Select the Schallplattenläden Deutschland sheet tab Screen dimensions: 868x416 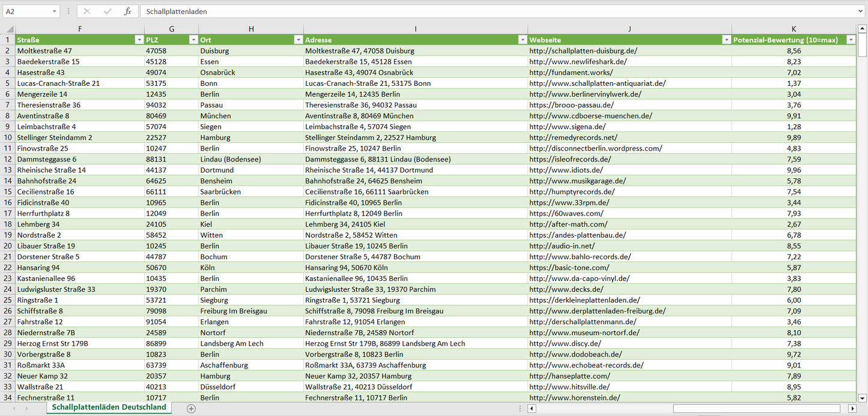[109, 408]
